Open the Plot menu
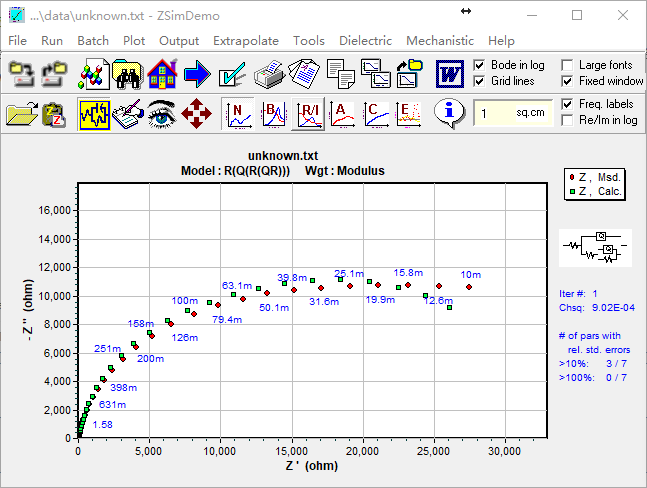The width and height of the screenshot is (647, 488). pos(134,41)
